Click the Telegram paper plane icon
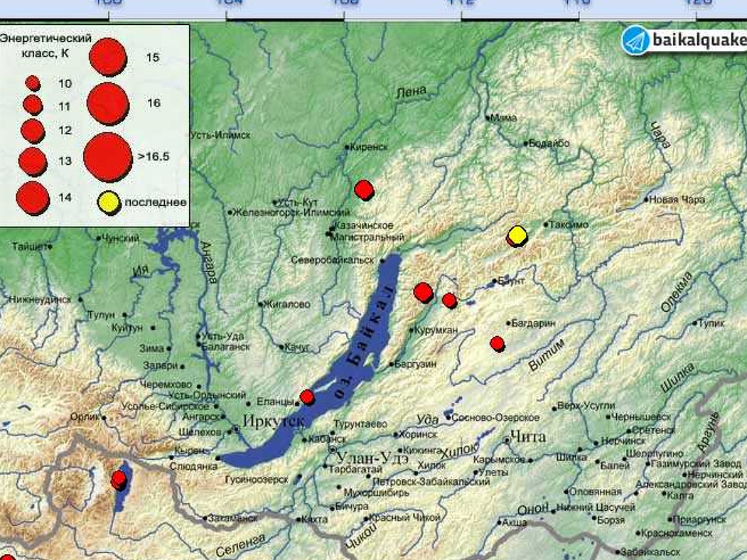 point(635,40)
